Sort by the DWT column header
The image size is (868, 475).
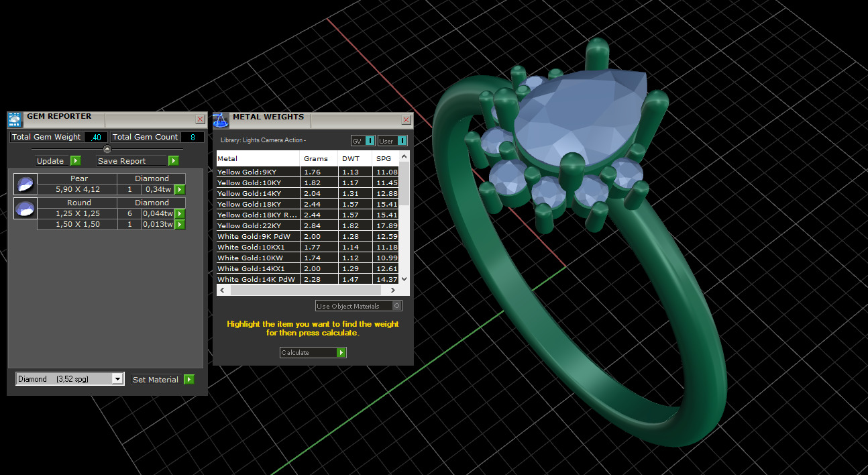point(356,159)
